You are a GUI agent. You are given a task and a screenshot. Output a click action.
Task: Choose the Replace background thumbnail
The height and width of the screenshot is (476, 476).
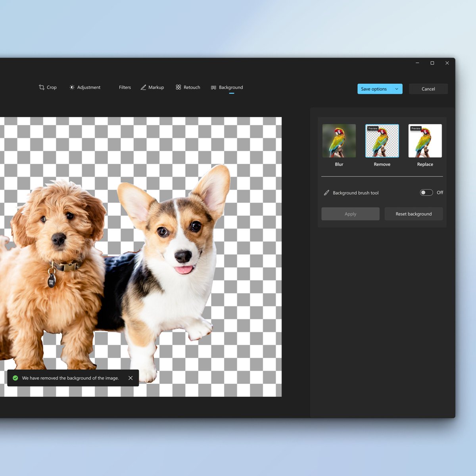425,141
